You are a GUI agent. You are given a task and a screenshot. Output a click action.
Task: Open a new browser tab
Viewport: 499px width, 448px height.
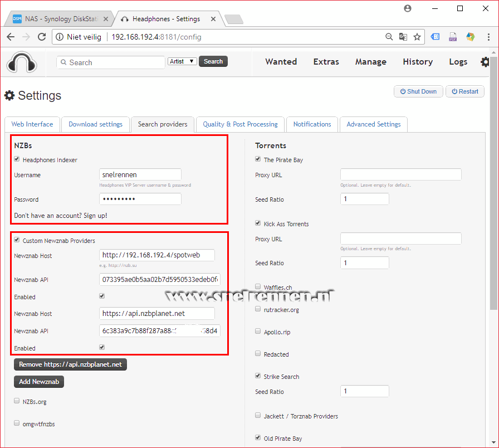pos(234,19)
